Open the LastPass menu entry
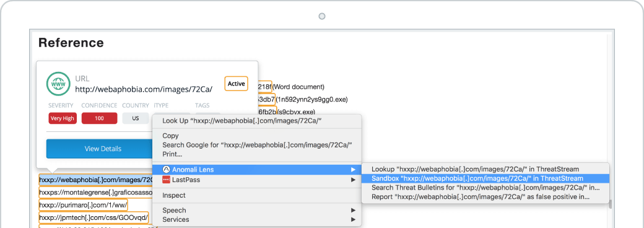644x228 pixels. pos(257,180)
